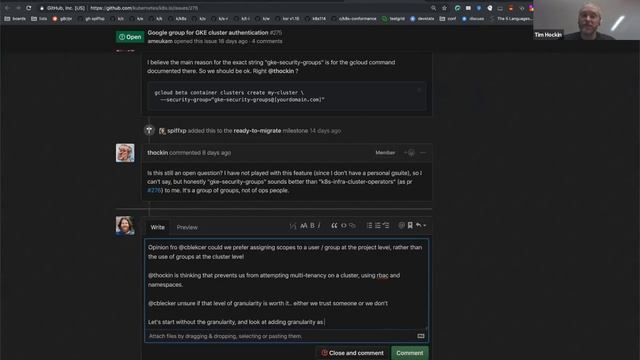Open the address bar zoom/search magnifier icon
The height and width of the screenshot is (360, 640).
pos(433,8)
